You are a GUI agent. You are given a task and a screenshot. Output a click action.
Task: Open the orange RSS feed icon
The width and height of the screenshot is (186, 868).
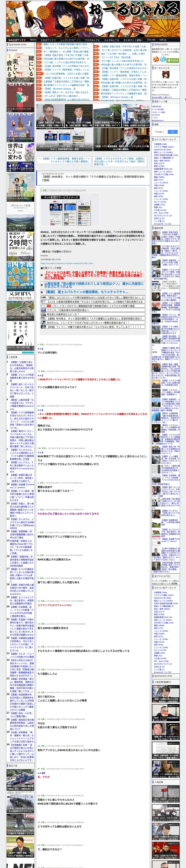pos(156,59)
